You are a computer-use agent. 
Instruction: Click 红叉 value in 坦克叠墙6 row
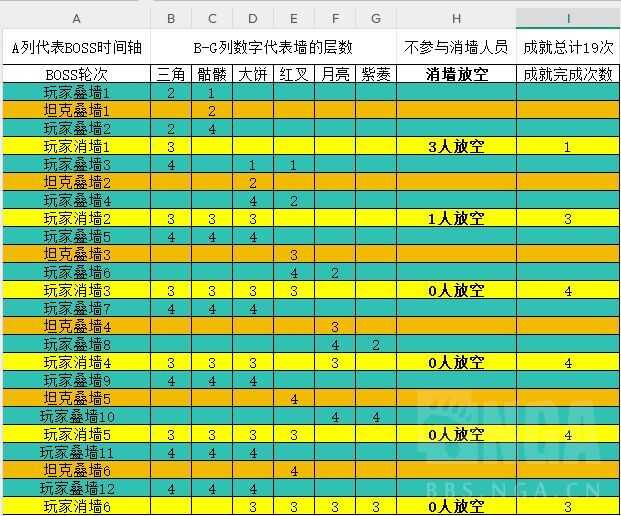click(x=293, y=470)
